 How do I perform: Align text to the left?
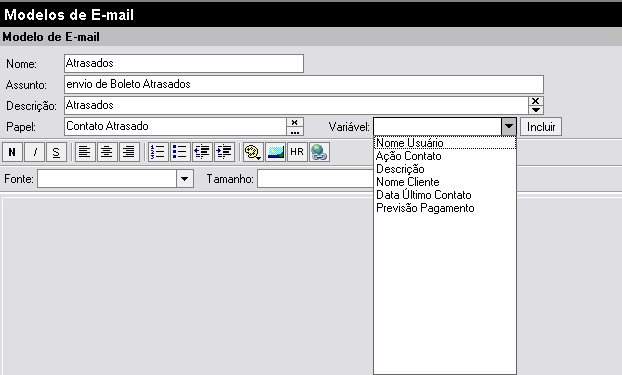point(85,152)
